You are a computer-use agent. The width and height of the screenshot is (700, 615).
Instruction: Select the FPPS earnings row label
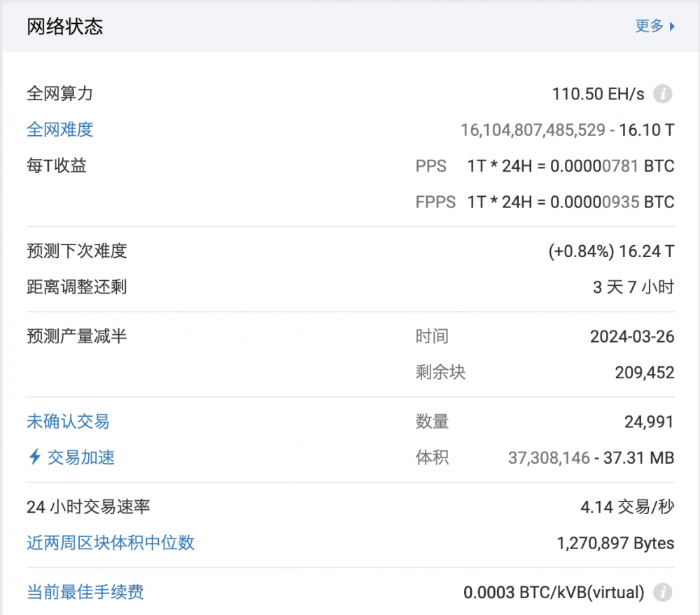435,202
